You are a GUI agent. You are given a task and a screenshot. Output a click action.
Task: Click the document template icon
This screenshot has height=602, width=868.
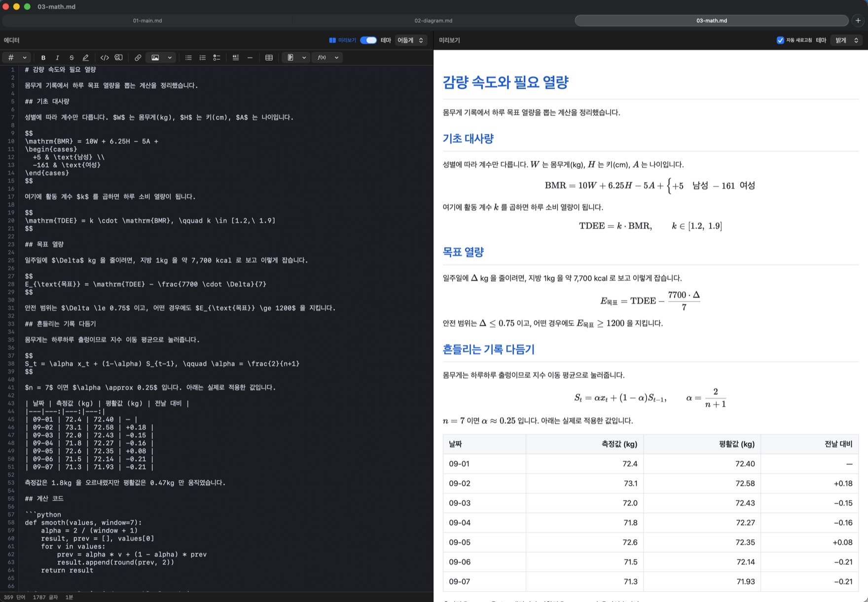point(290,58)
